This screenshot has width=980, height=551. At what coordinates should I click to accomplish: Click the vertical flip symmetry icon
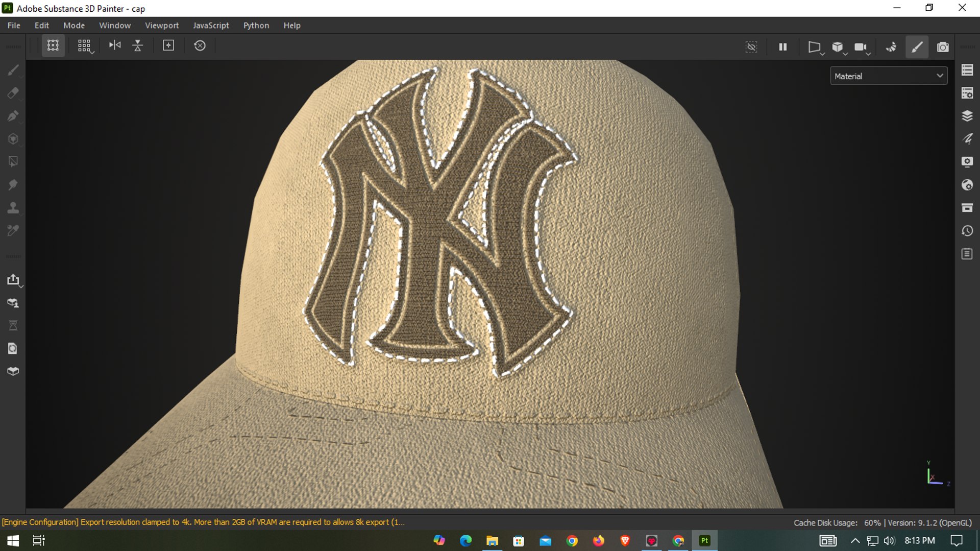(138, 45)
